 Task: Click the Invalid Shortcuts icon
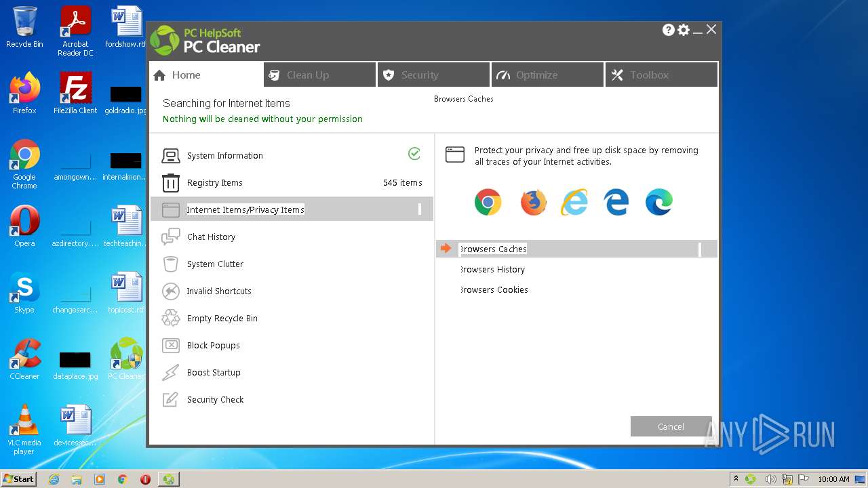pyautogui.click(x=170, y=291)
